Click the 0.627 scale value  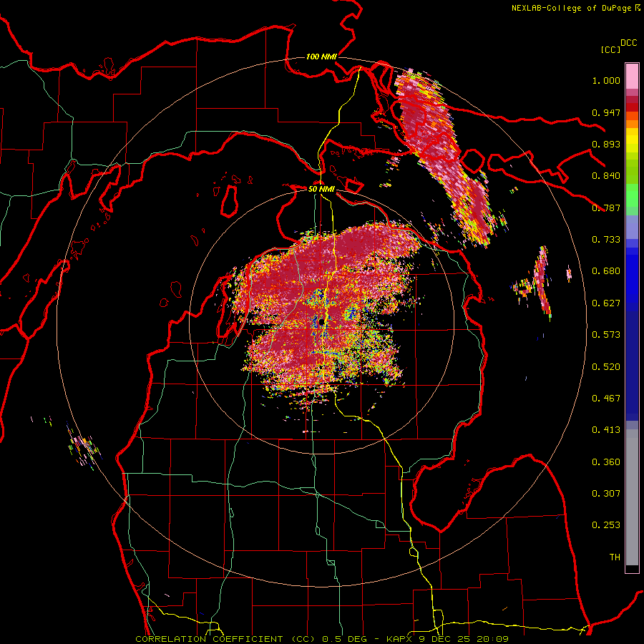[x=606, y=303]
